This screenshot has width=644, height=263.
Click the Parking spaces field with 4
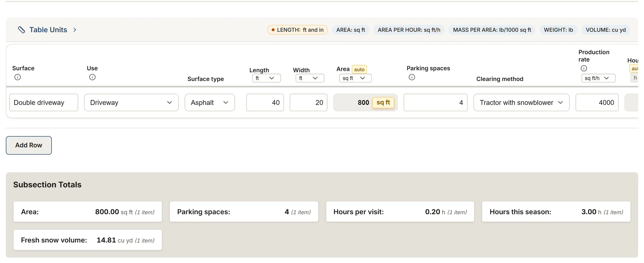point(435,103)
